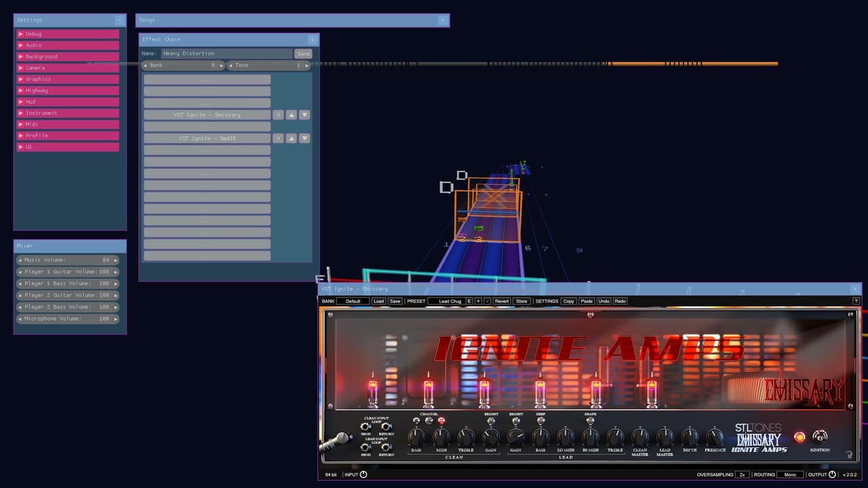
Task: Click the Bank Load button
Action: (378, 301)
